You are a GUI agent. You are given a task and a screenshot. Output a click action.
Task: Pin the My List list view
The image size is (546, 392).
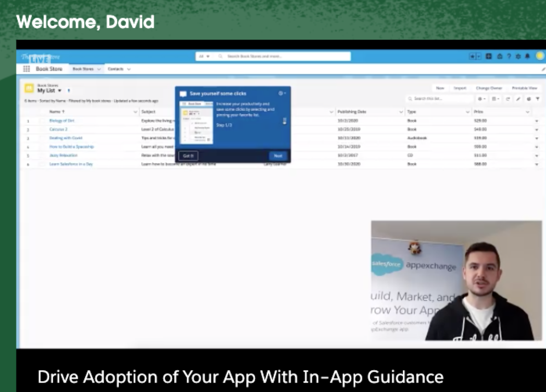coord(69,91)
